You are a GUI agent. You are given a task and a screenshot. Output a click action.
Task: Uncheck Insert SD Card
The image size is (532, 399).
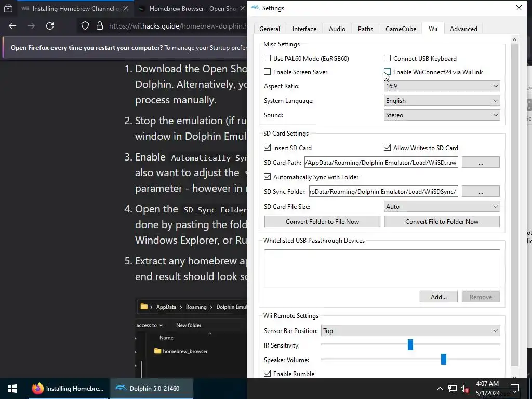click(x=268, y=147)
